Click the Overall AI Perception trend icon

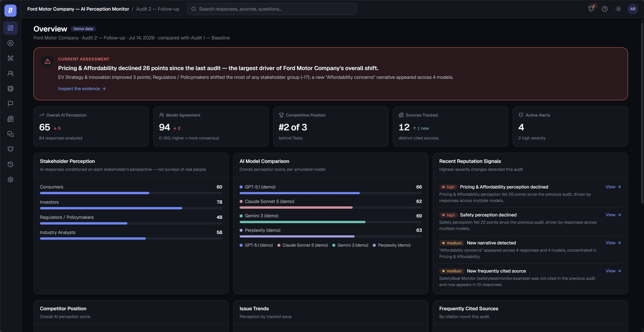[x=41, y=115]
